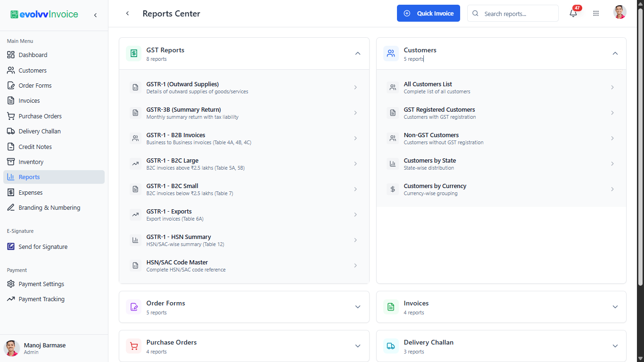Open the apps grid menu

[x=596, y=14]
